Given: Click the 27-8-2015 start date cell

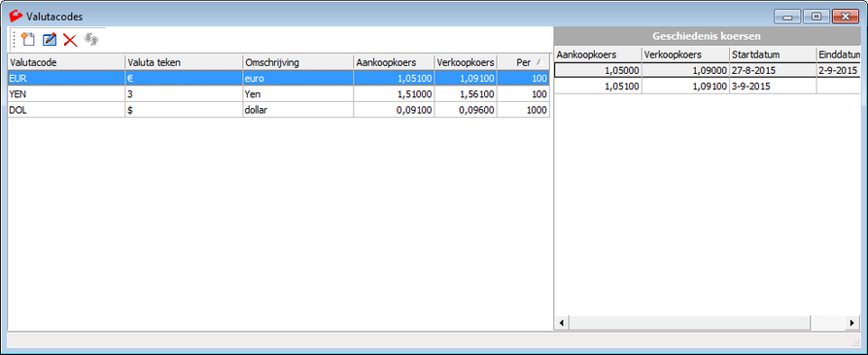Looking at the screenshot, I should click(773, 70).
